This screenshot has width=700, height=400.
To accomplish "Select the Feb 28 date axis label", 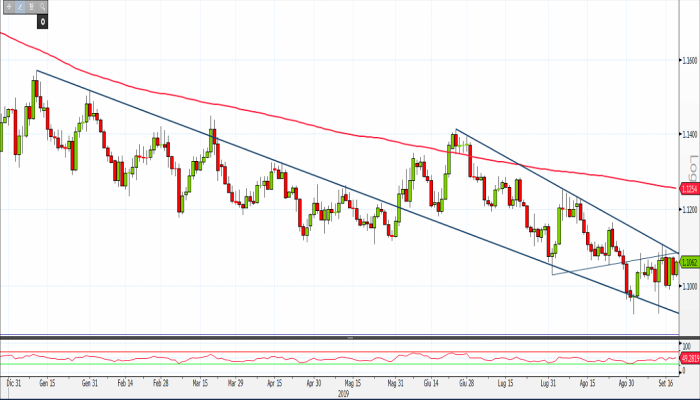I will tap(160, 383).
